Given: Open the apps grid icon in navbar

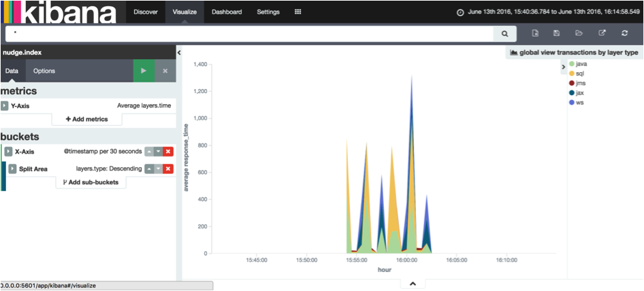Looking at the screenshot, I should click(297, 12).
